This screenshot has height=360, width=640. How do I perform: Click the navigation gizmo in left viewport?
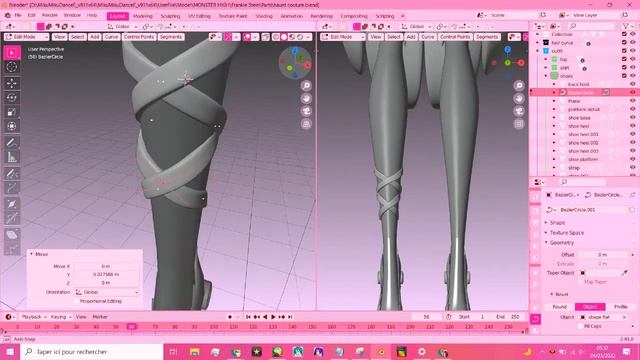295,62
